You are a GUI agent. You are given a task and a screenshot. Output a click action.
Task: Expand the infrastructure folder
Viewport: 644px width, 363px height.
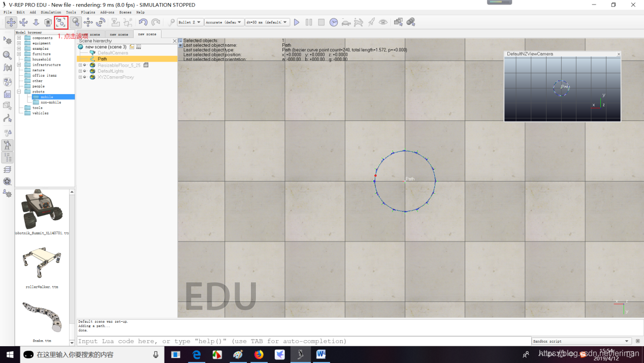19,65
